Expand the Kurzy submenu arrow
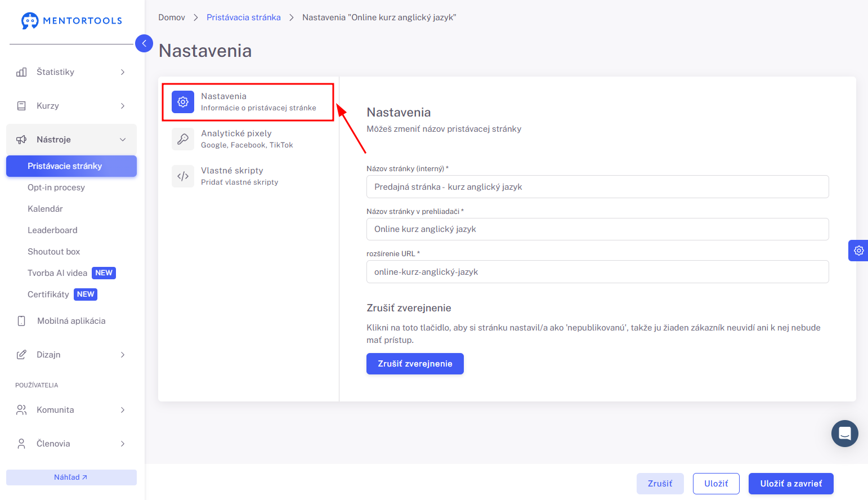This screenshot has height=500, width=868. tap(123, 106)
